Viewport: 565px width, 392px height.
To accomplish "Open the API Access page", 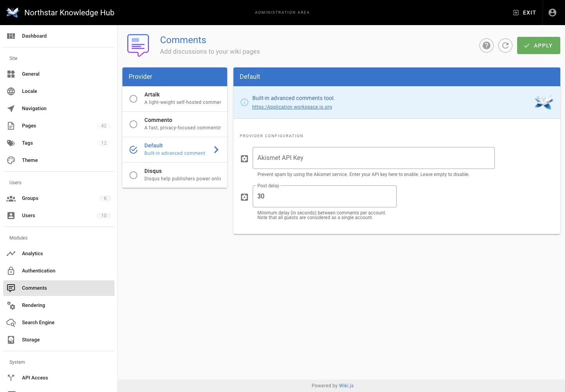I will coord(59,378).
